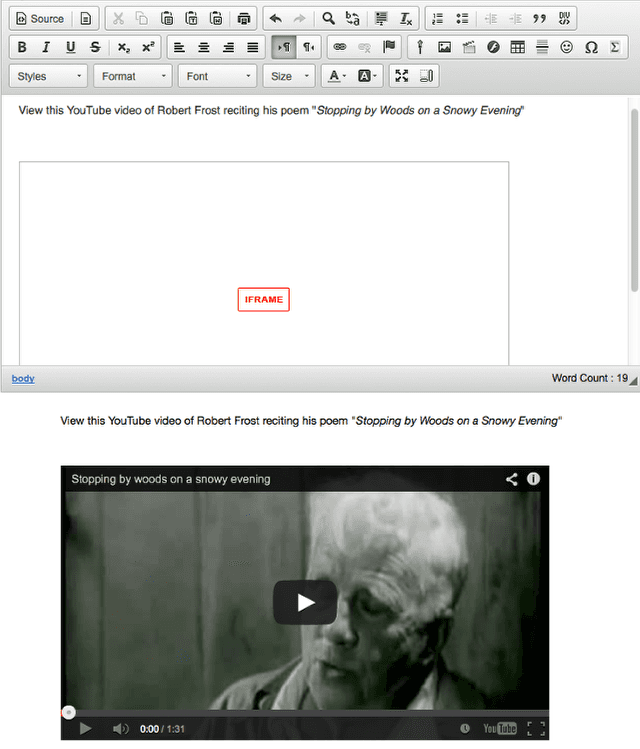Insert anchor with the flag icon
The width and height of the screenshot is (640, 749).
389,47
